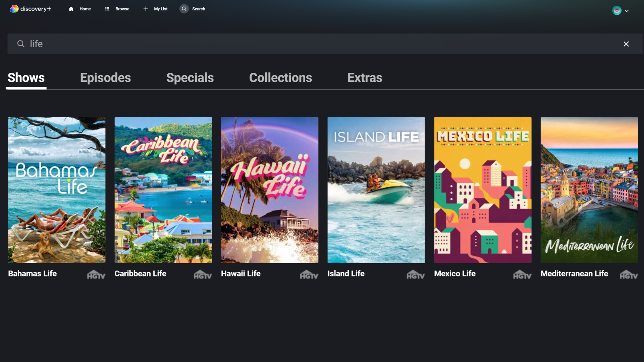Viewport: 644px width, 362px height.
Task: Open the Hawaii Life poster
Action: [x=269, y=190]
